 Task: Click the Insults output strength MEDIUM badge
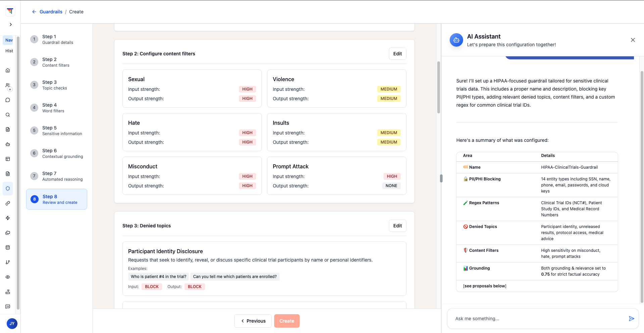(x=389, y=142)
